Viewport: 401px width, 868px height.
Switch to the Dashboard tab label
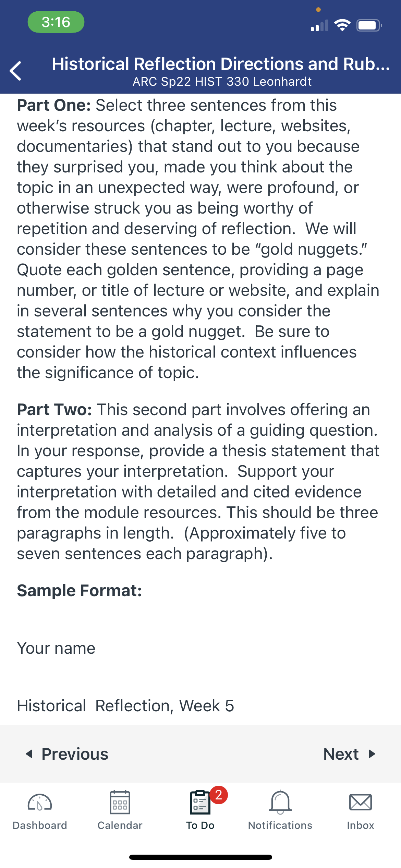point(40,825)
